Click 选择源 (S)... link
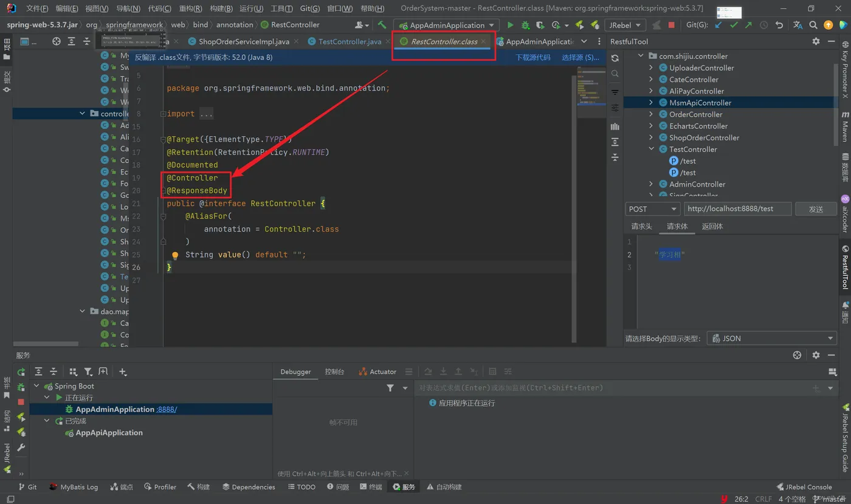 [x=580, y=57]
